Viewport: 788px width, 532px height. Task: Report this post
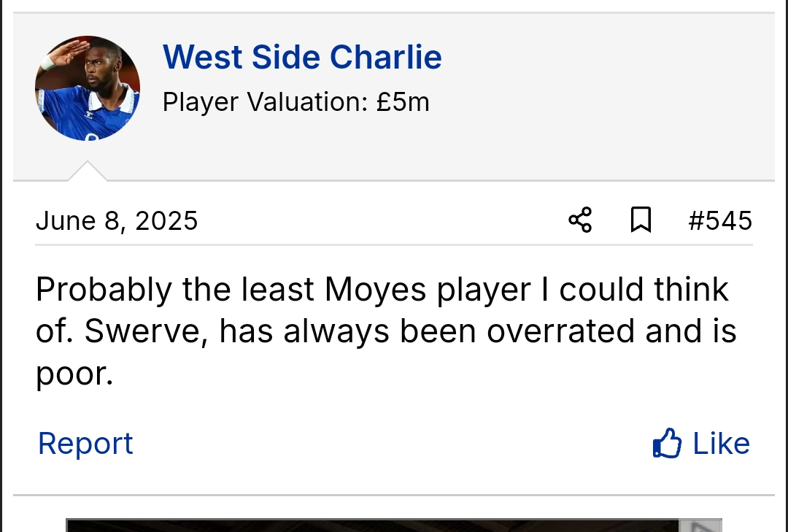(85, 444)
